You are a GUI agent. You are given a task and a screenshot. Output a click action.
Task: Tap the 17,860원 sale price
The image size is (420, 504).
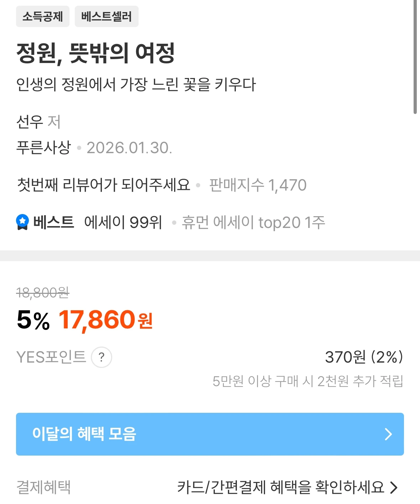click(105, 320)
